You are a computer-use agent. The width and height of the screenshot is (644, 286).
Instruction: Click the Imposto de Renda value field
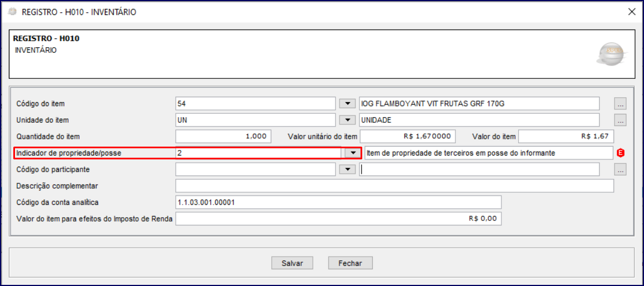coord(338,219)
